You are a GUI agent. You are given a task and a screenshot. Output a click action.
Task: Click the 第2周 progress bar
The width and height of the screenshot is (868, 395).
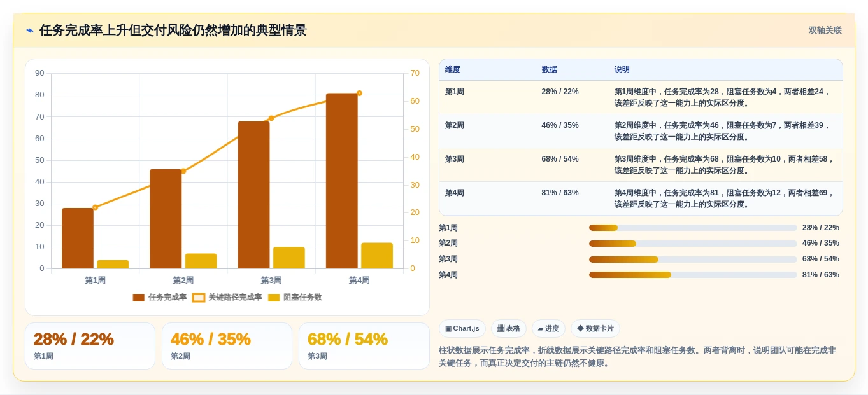(693, 244)
